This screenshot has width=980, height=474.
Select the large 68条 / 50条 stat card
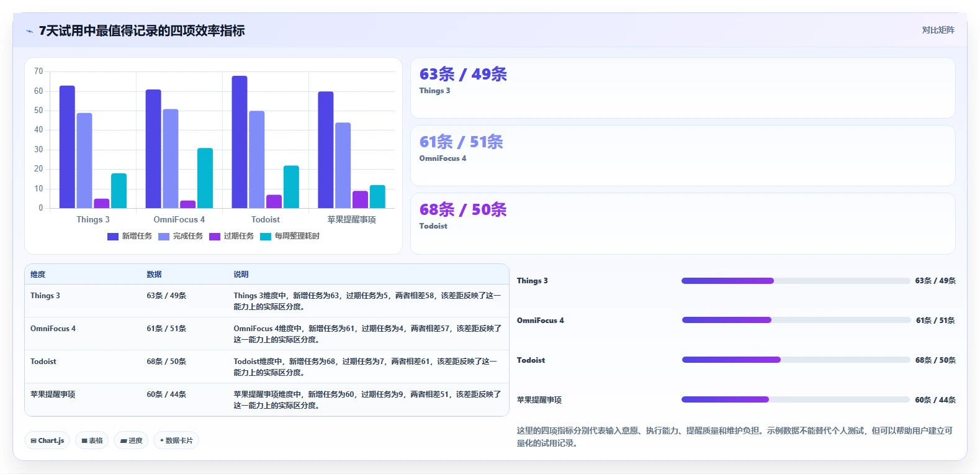click(683, 224)
